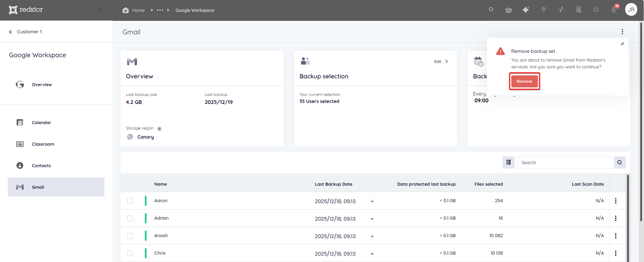Tick the Adrian row checkbox
The width and height of the screenshot is (644, 262).
130,218
